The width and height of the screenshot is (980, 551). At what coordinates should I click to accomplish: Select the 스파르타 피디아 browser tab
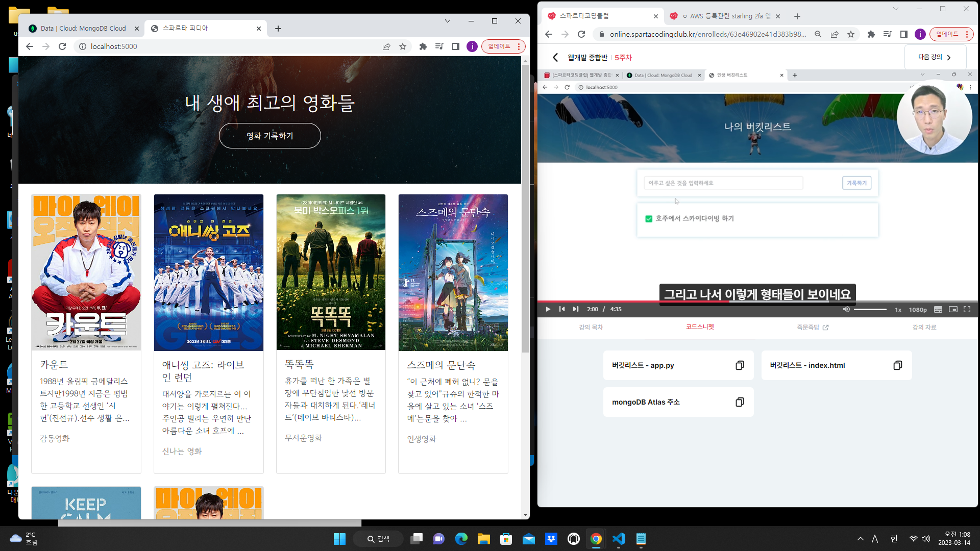pos(204,29)
